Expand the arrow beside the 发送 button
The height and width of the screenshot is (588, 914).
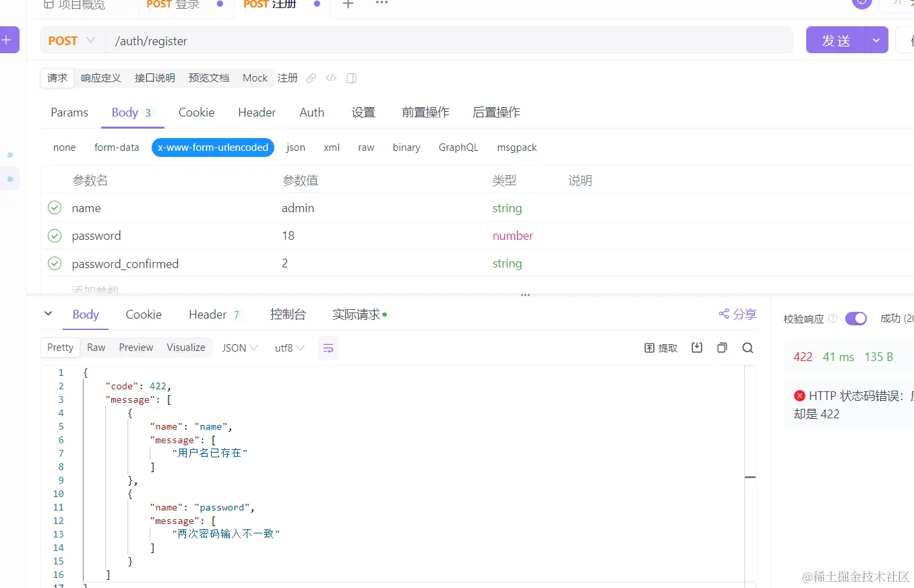click(876, 40)
